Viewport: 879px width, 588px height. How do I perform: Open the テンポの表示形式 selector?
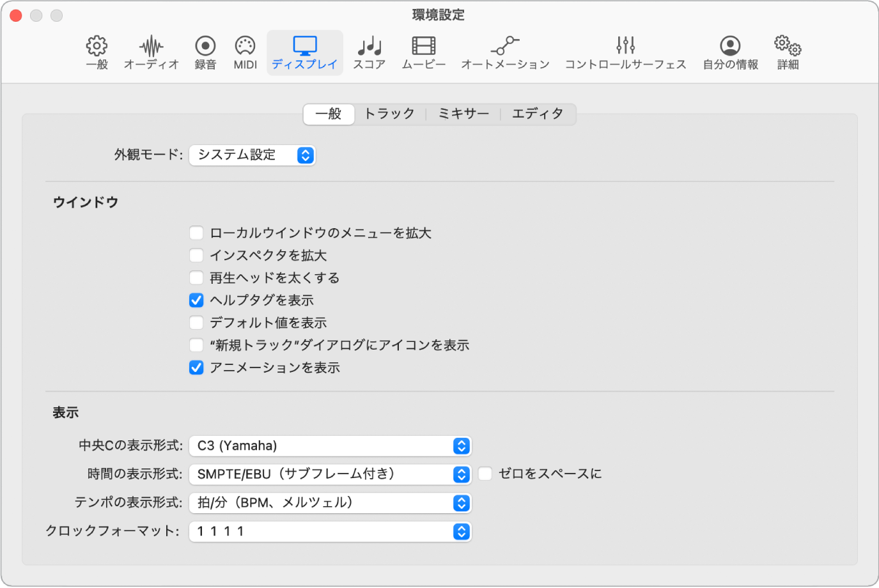point(330,502)
